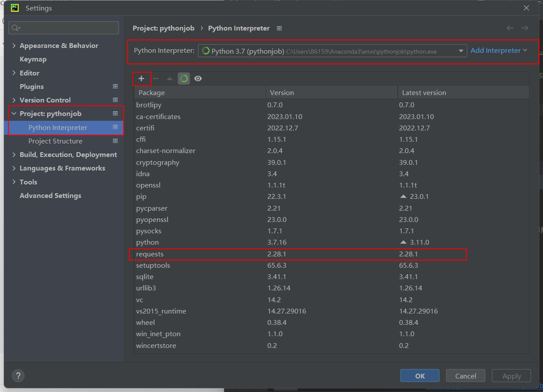Select the cffi package row
The image size is (543, 392).
click(x=331, y=140)
